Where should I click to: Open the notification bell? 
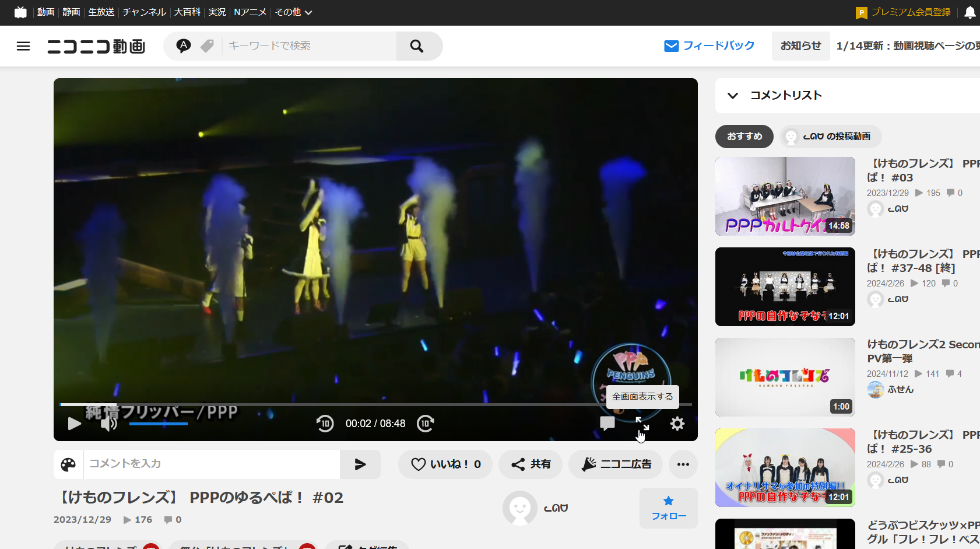click(x=970, y=12)
